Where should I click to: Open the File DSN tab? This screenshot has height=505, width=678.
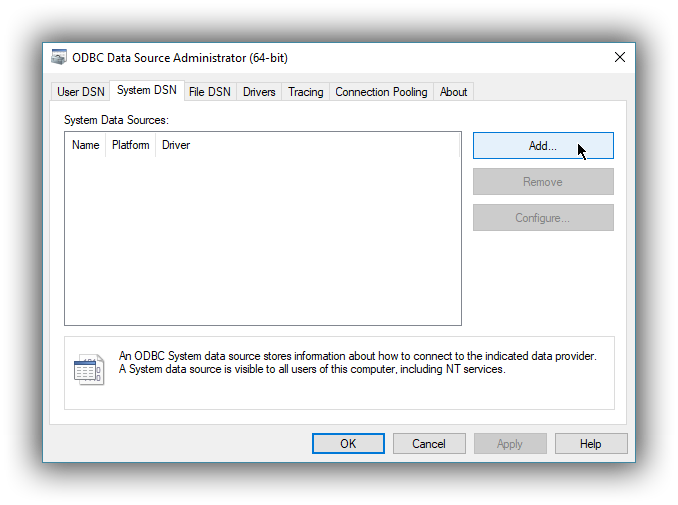click(x=209, y=92)
